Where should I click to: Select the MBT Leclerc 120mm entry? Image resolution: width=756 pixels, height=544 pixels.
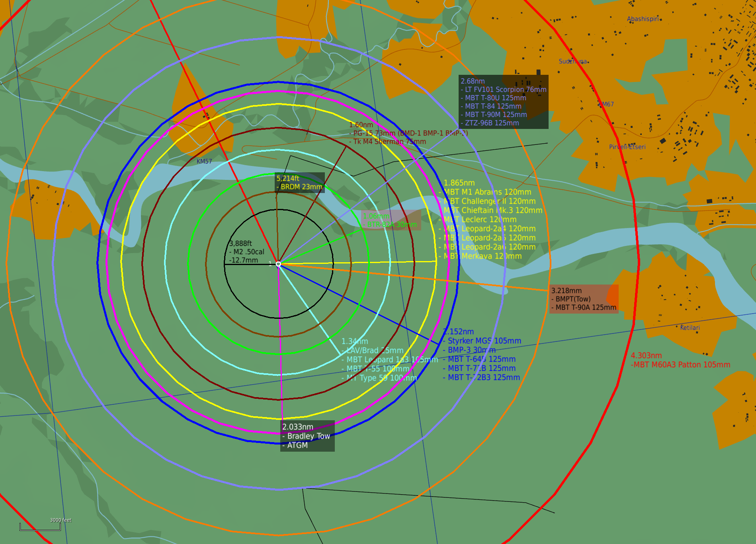pyautogui.click(x=478, y=220)
